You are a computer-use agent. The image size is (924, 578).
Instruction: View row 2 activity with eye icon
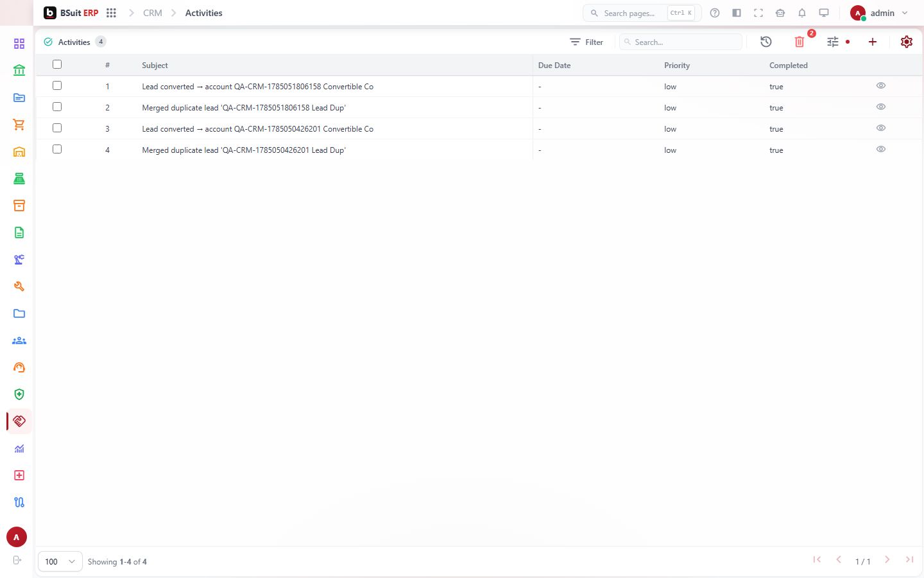(x=881, y=107)
